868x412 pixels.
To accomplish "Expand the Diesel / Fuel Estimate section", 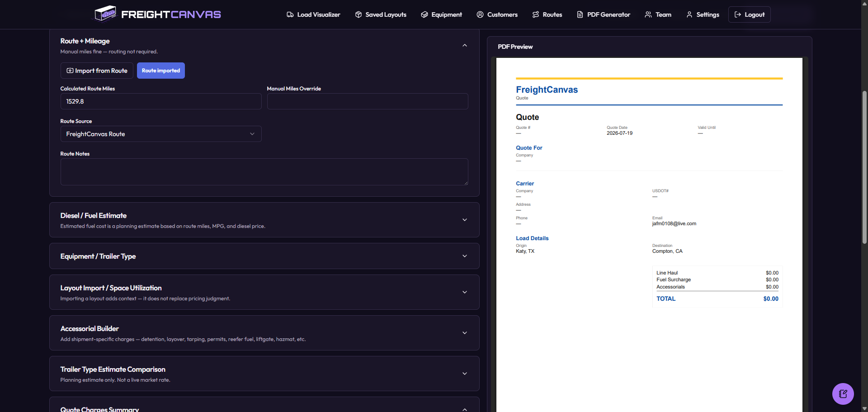I will pyautogui.click(x=465, y=220).
